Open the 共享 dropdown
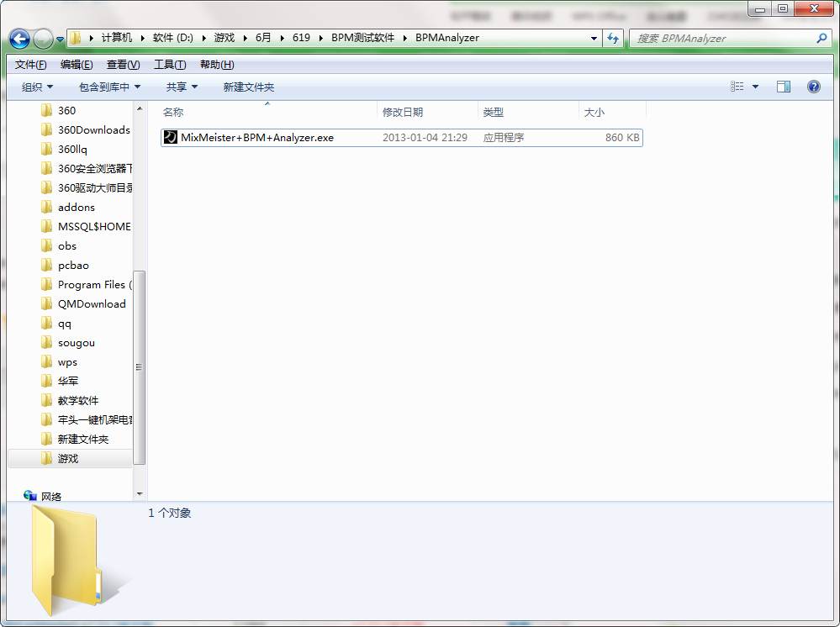The image size is (840, 627). (182, 87)
